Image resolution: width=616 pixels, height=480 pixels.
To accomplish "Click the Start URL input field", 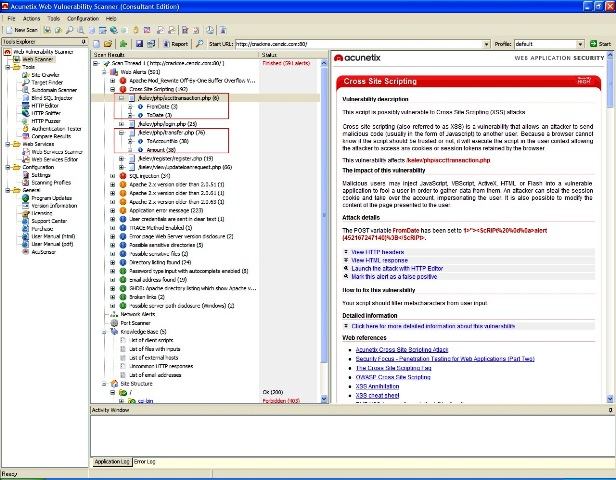I will (359, 44).
